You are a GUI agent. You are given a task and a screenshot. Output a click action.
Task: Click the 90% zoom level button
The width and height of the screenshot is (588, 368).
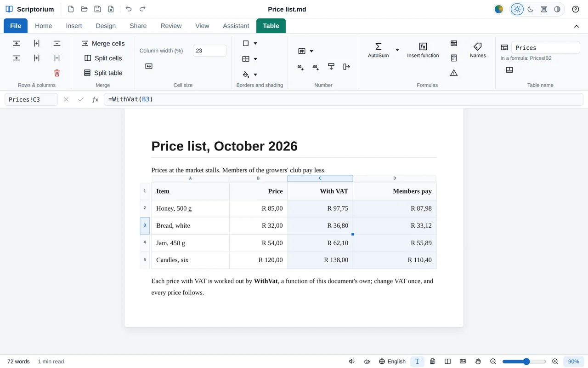pos(573,362)
